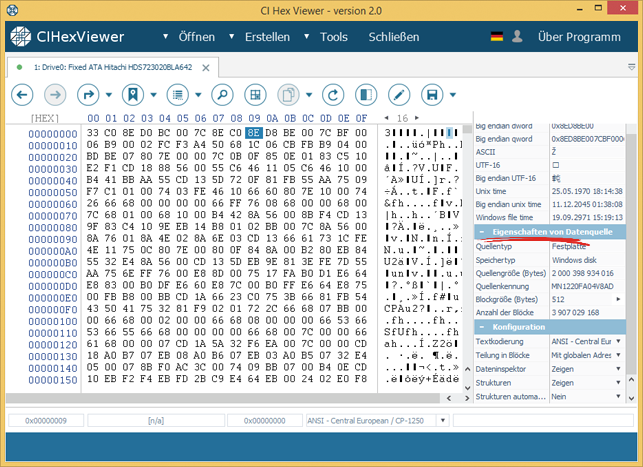Screen dimensions: 643x467
Task: Click the go-to-position arrow icon
Action: 89,95
